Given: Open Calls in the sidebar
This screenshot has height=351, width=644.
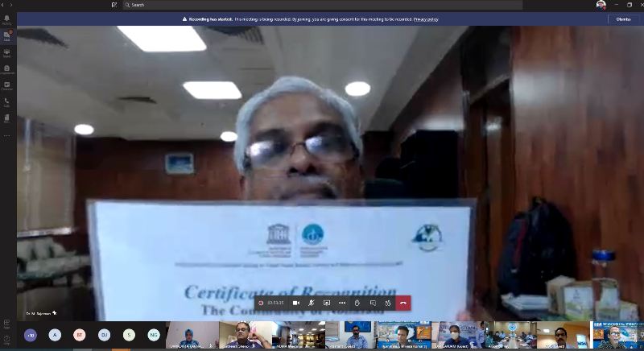Looking at the screenshot, I should pyautogui.click(x=7, y=102).
